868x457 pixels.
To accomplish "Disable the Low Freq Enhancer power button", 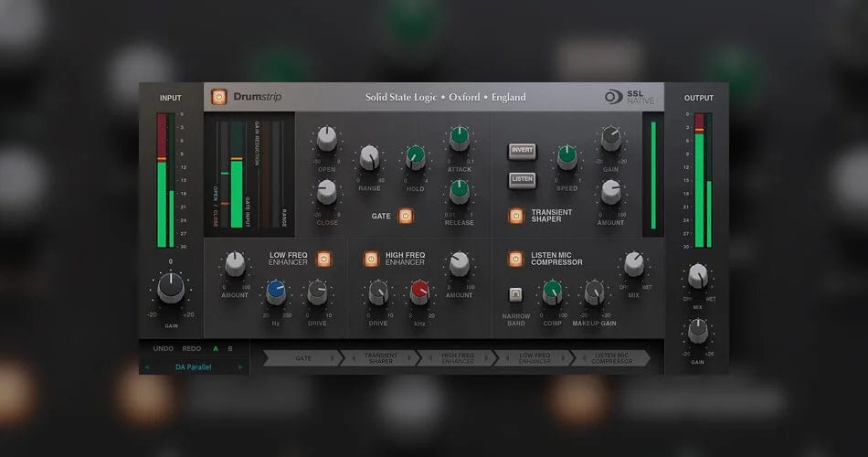I will pyautogui.click(x=323, y=259).
